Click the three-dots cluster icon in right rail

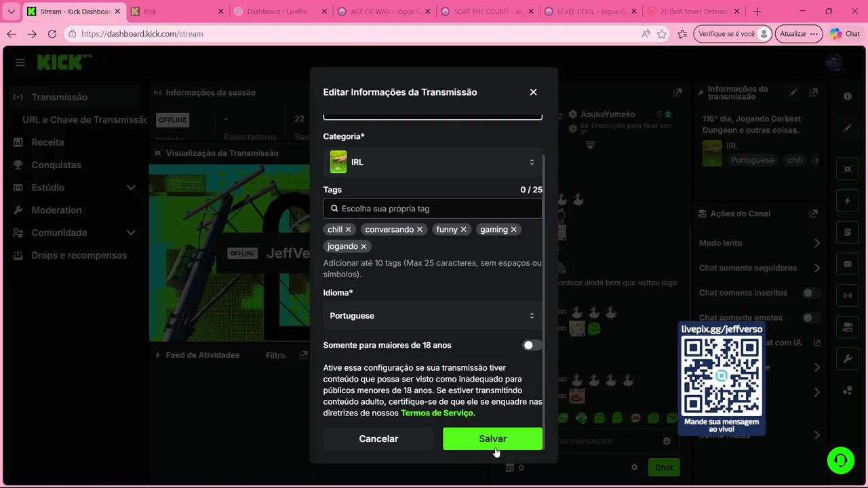click(x=848, y=391)
